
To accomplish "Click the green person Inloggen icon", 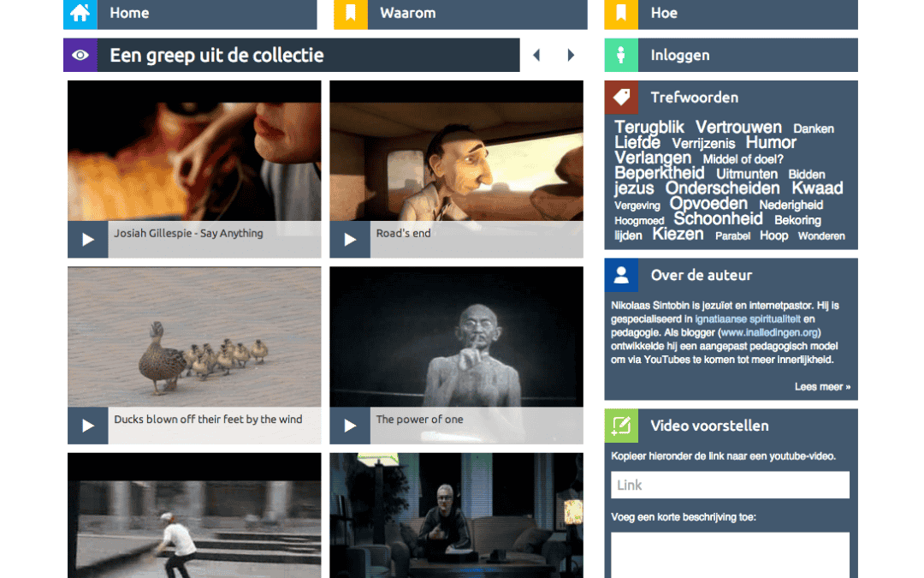I will coord(621,55).
